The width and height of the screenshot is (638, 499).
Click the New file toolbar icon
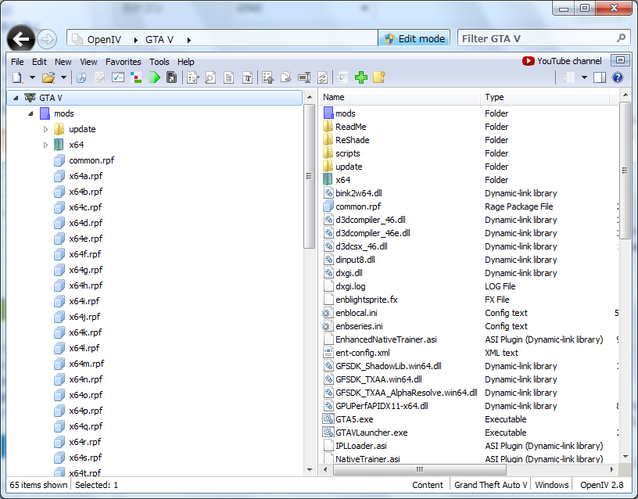(17, 77)
